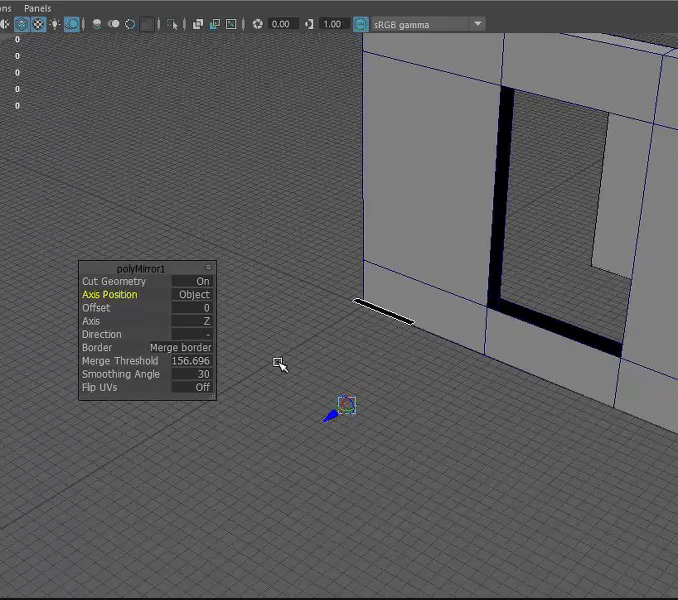The height and width of the screenshot is (600, 678).
Task: Toggle the X-ray joints icon
Action: pos(231,24)
